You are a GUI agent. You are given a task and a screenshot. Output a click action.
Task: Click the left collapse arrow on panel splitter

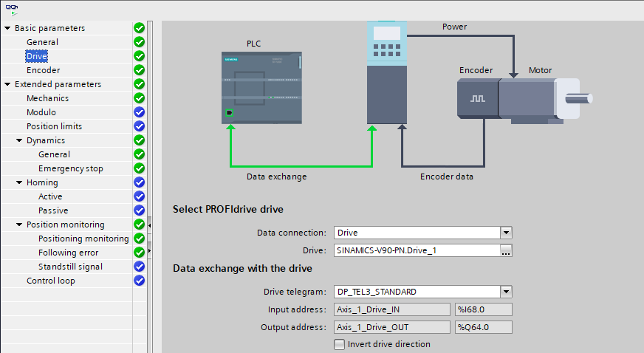[x=149, y=225]
